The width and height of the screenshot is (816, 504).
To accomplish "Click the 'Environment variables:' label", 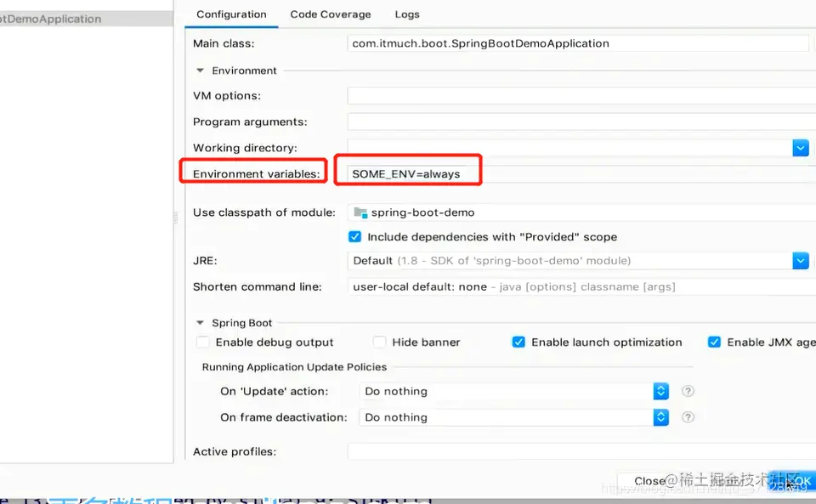I will click(x=256, y=173).
